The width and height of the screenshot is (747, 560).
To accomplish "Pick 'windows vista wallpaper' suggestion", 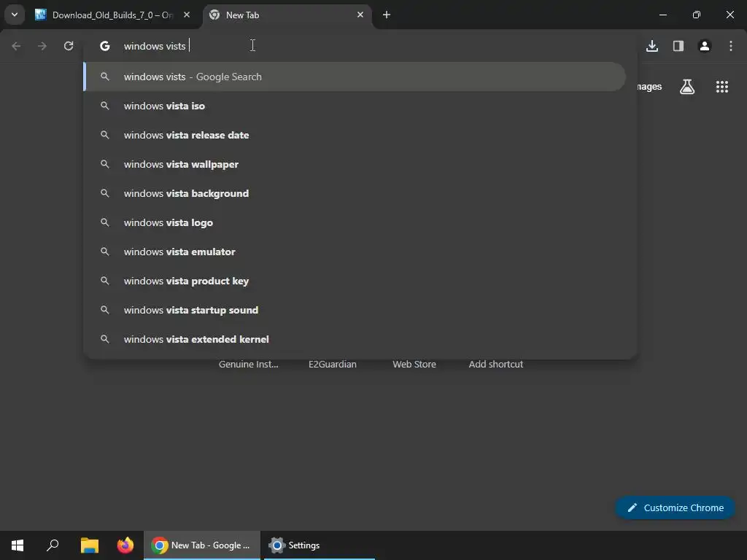I will point(355,164).
